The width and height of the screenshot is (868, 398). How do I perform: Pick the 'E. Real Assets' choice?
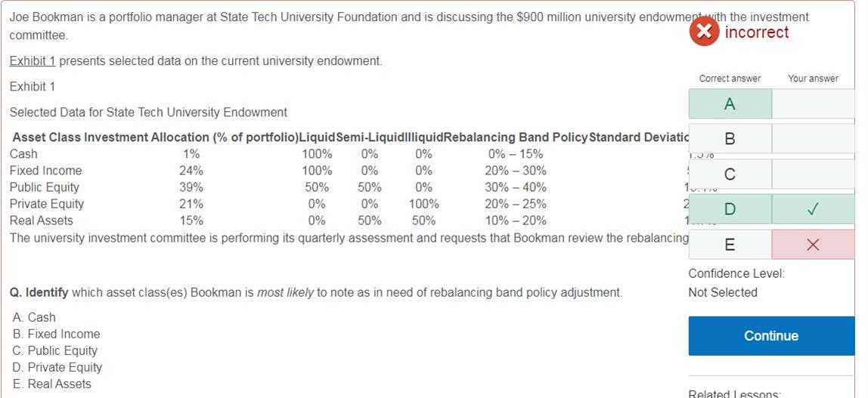pyautogui.click(x=51, y=384)
